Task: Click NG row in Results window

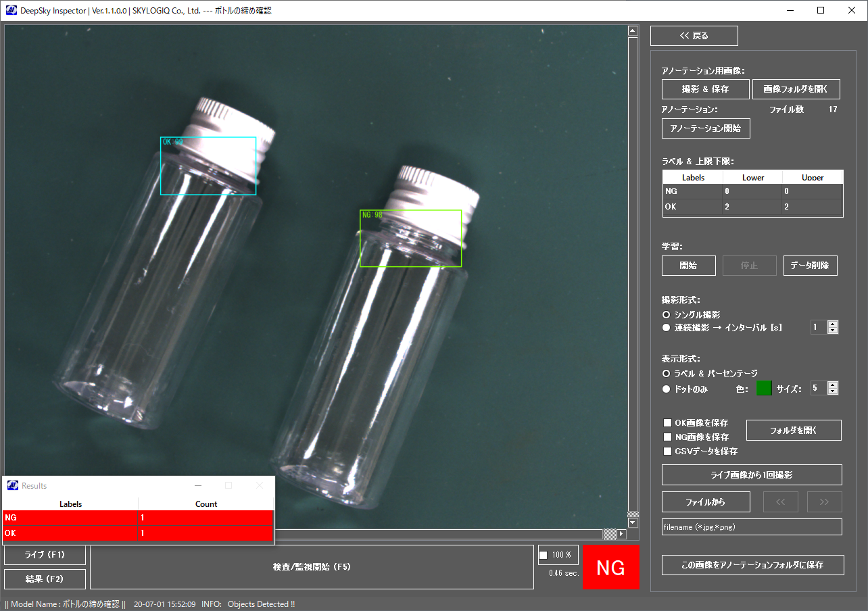Action: click(x=139, y=518)
